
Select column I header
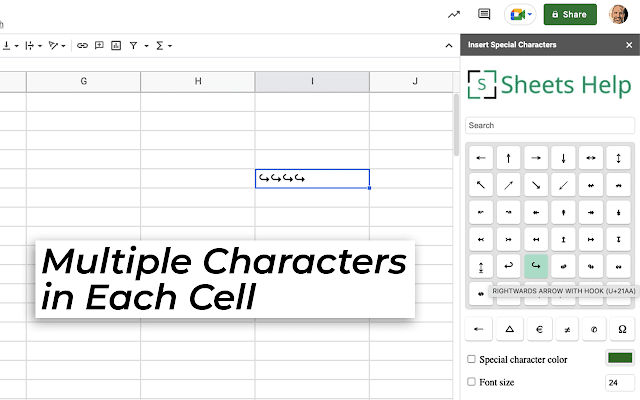tap(312, 81)
